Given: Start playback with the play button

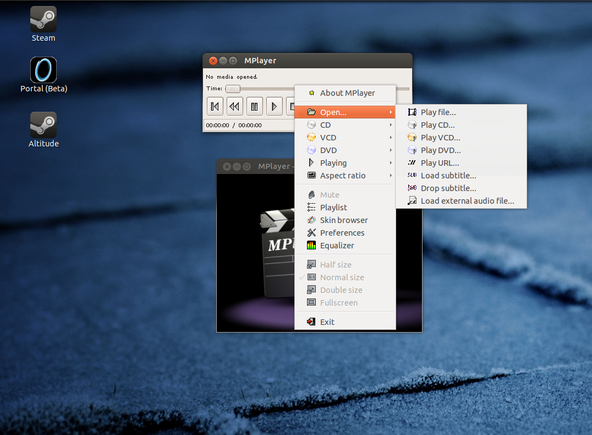Looking at the screenshot, I should 274,106.
